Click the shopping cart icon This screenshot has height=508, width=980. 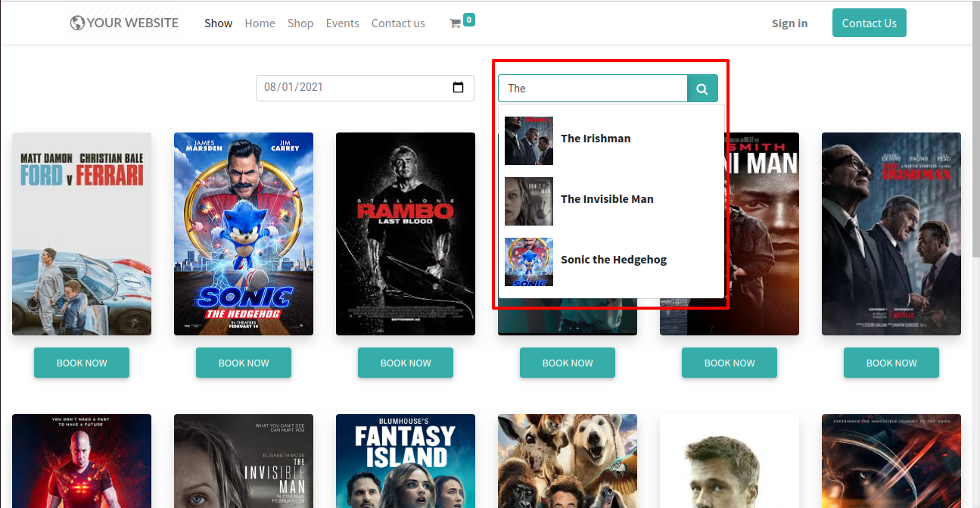455,23
